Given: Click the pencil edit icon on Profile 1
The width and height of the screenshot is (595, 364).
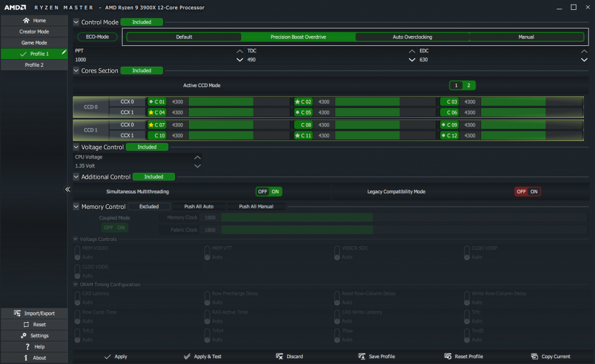Looking at the screenshot, I should click(64, 52).
